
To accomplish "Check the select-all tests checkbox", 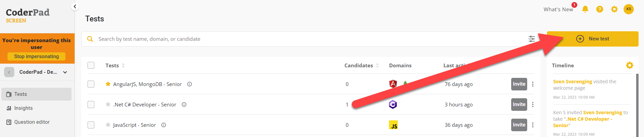I will [91, 65].
